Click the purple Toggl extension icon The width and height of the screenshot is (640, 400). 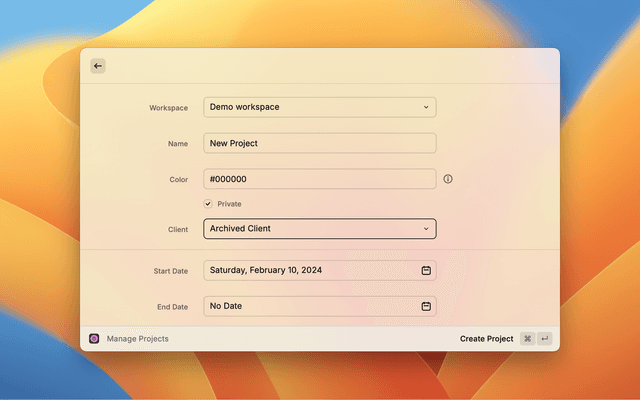pos(94,339)
